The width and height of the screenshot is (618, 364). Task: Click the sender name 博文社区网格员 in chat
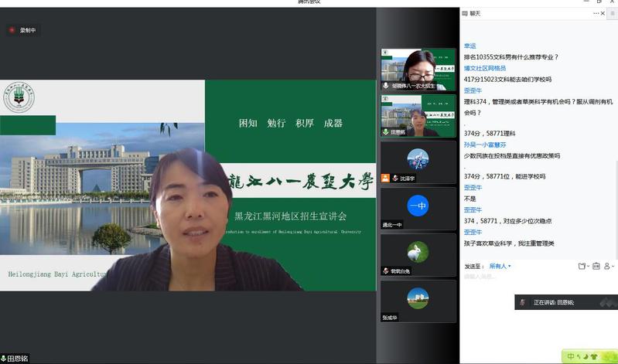pos(485,68)
